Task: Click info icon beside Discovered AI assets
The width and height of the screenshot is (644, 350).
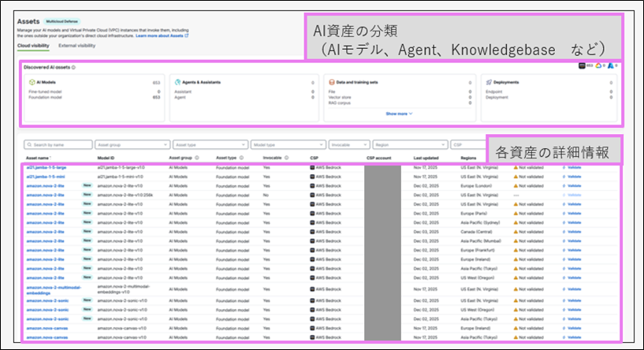Action: coord(73,68)
